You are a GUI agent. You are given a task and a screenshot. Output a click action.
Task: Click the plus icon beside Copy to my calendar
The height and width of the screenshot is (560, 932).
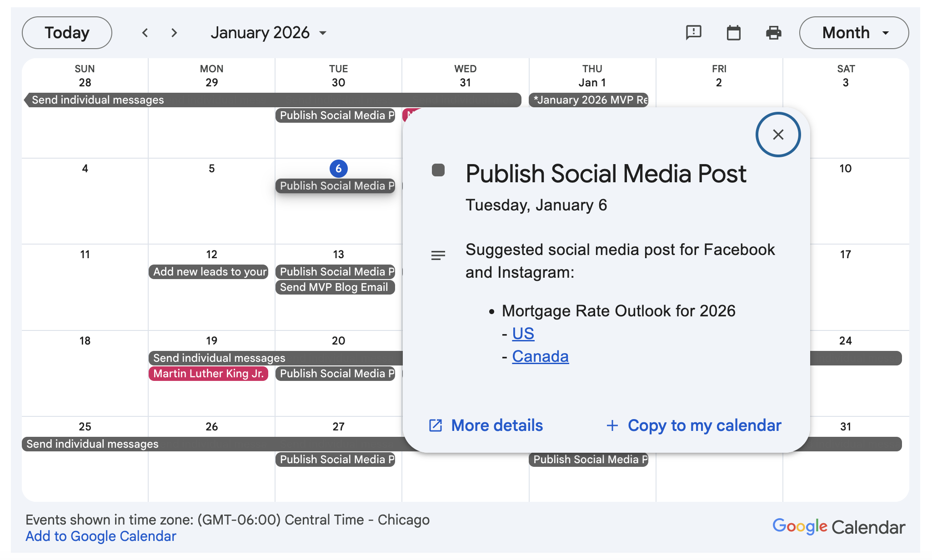coord(612,425)
